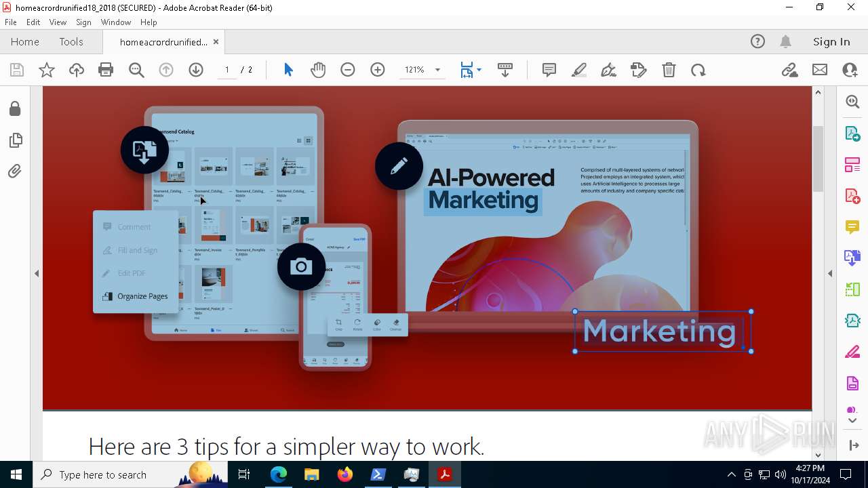868x488 pixels.
Task: Delete page with trash icon
Action: coord(669,70)
